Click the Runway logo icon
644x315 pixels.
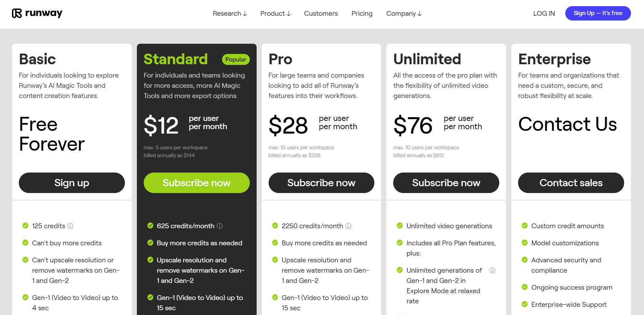(17, 13)
